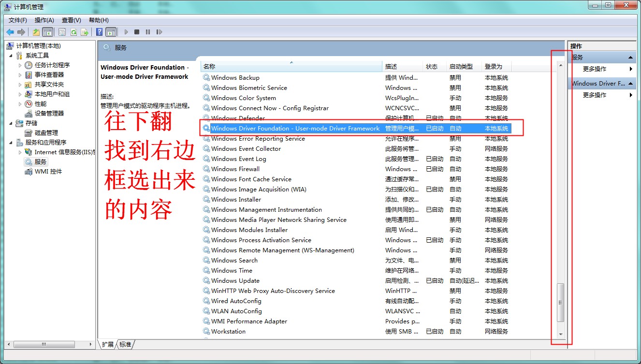Screen dimensions: 641x364
Task: Sort services by 描述 column header
Action: pos(403,66)
